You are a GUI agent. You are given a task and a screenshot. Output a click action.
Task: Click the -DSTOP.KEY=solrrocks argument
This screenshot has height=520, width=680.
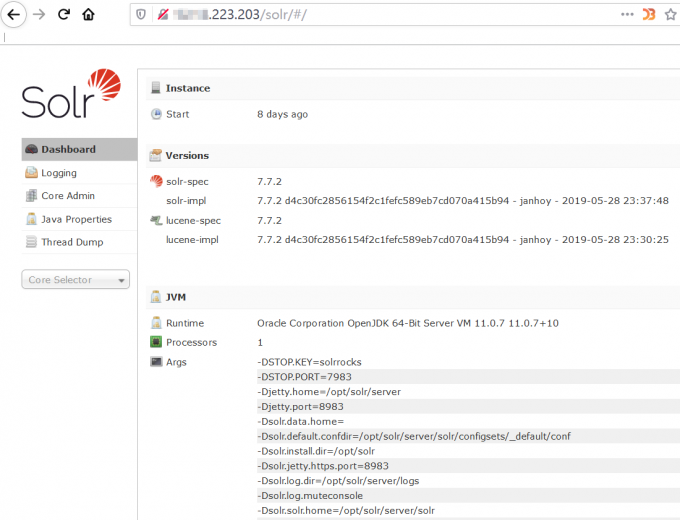[x=309, y=362]
